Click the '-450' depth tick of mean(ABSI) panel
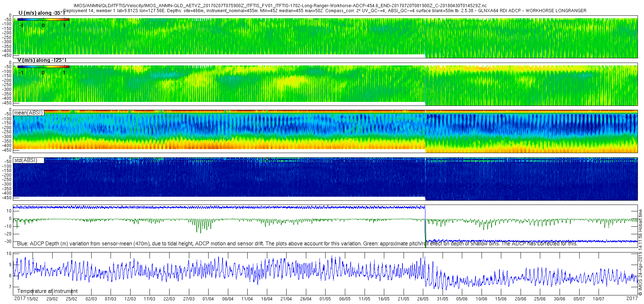The image size is (644, 304). tap(6, 150)
